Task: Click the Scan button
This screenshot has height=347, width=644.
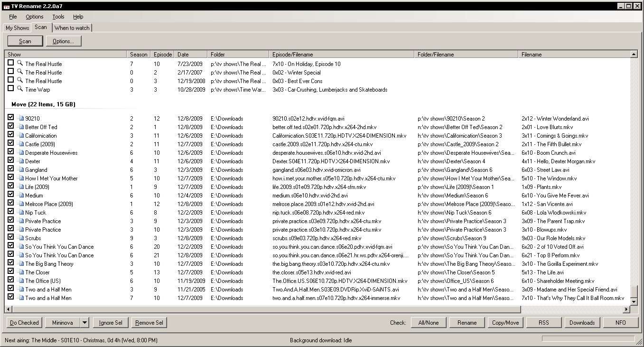Action: click(x=25, y=41)
